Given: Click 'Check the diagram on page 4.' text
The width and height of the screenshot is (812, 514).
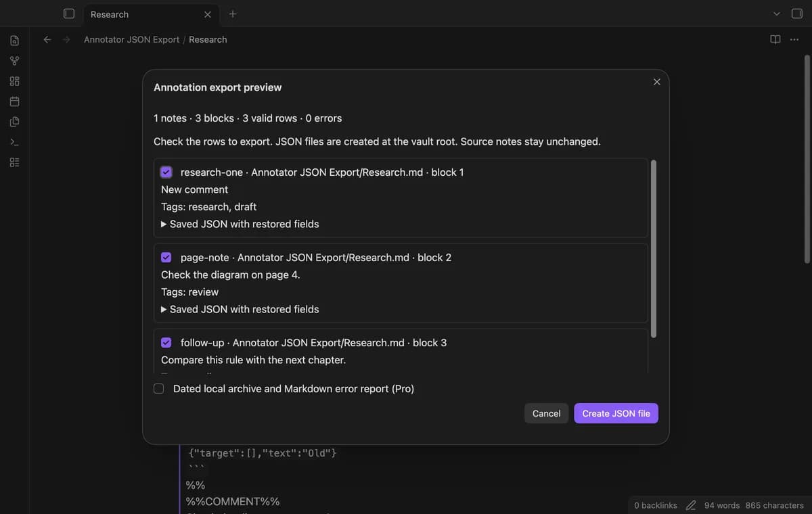Looking at the screenshot, I should [x=230, y=275].
